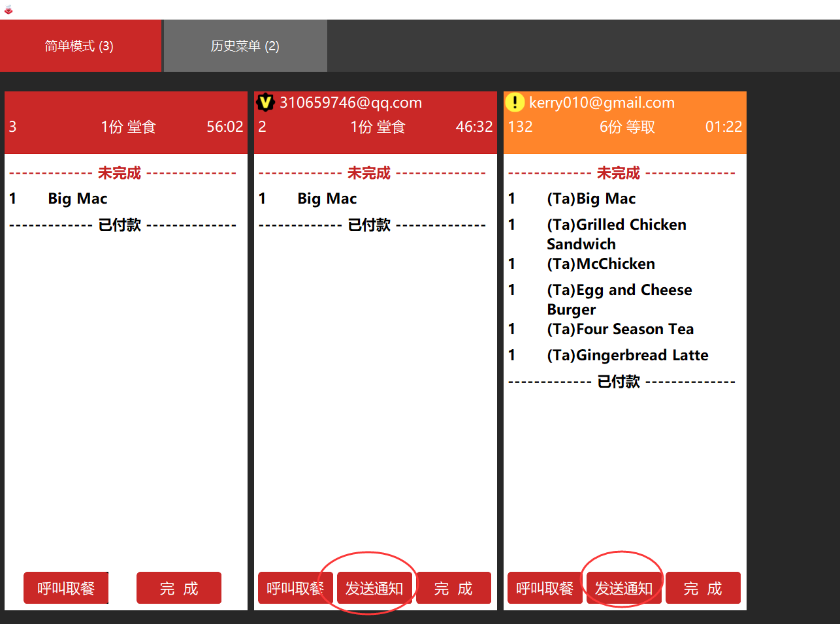Open the 历史菜单 (2) tab
Screen dimensions: 840x624
pos(246,46)
